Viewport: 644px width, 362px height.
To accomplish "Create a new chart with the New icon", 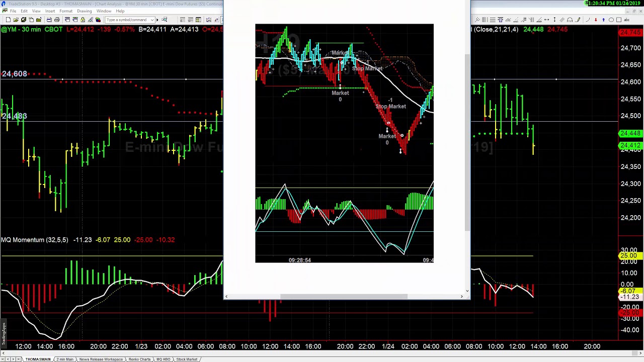I will pyautogui.click(x=8, y=20).
